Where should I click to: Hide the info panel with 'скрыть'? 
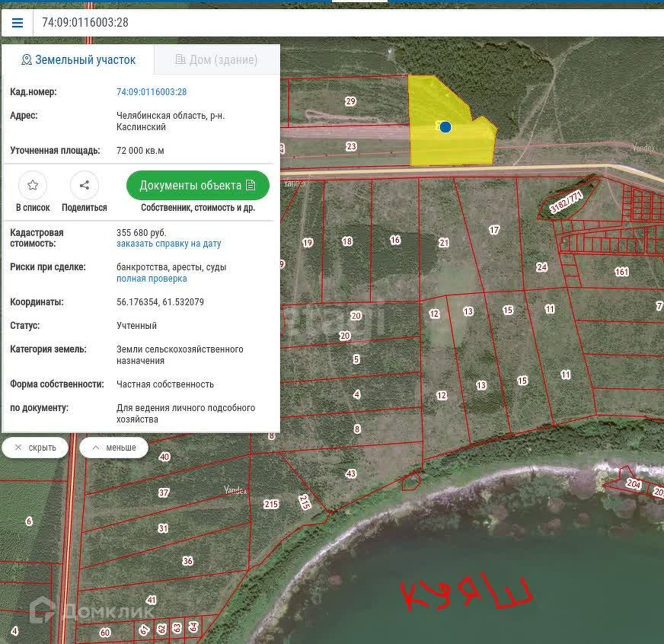35,448
